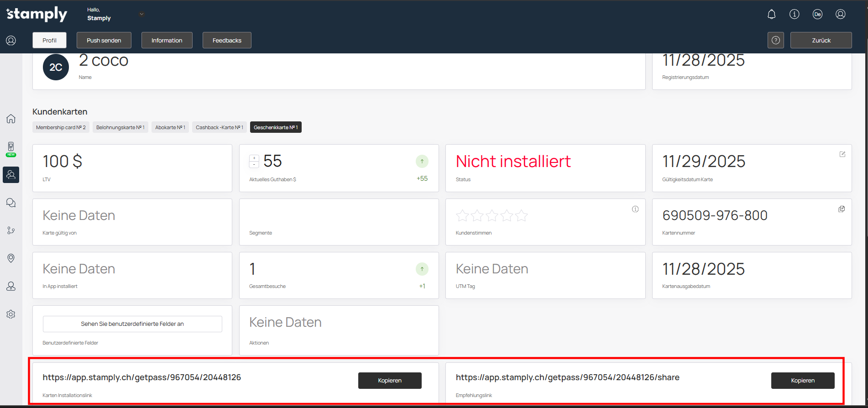Open the location pin sidebar icon
Screen dimensions: 868x408
(x=11, y=258)
